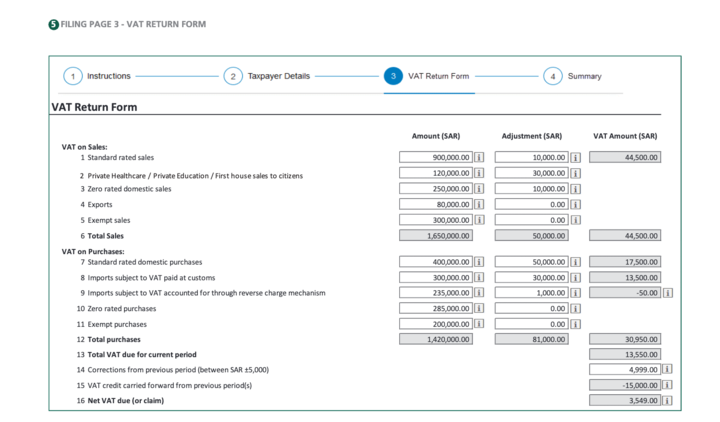Image resolution: width=720 pixels, height=422 pixels.
Task: Click Imports paid at customs amount field
Action: (435, 277)
